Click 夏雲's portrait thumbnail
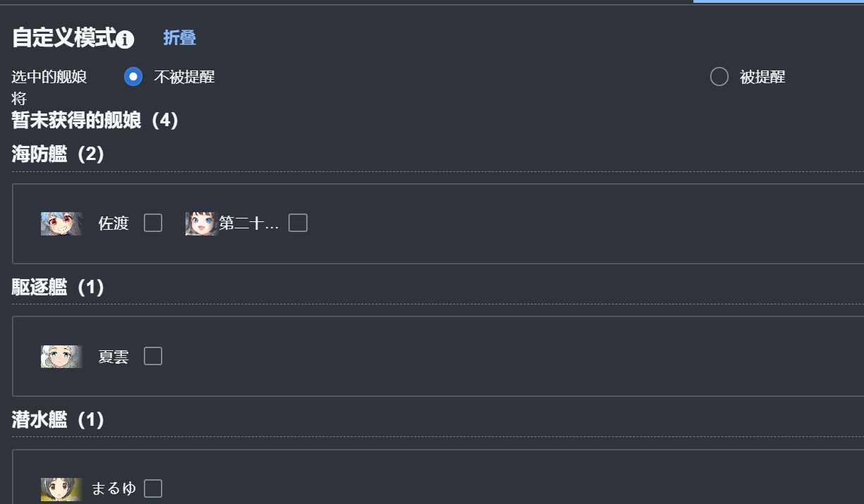Viewport: 864px width, 504px height. (61, 357)
